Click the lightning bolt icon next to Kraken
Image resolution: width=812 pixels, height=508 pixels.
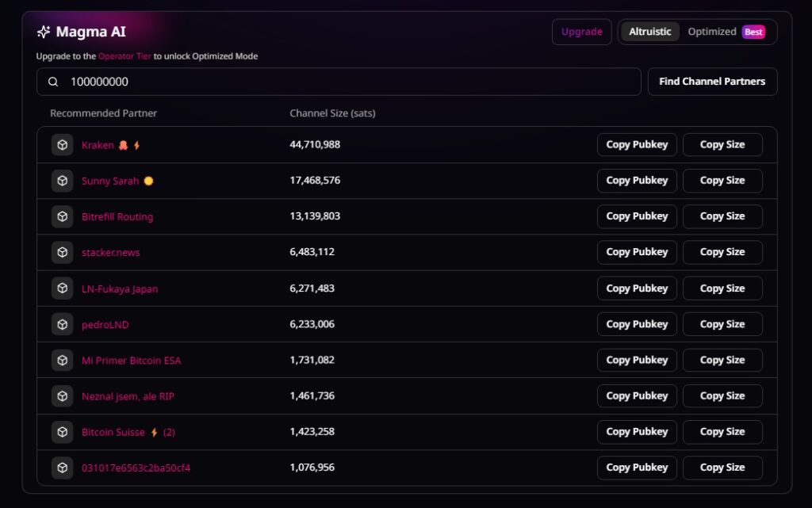(x=136, y=145)
